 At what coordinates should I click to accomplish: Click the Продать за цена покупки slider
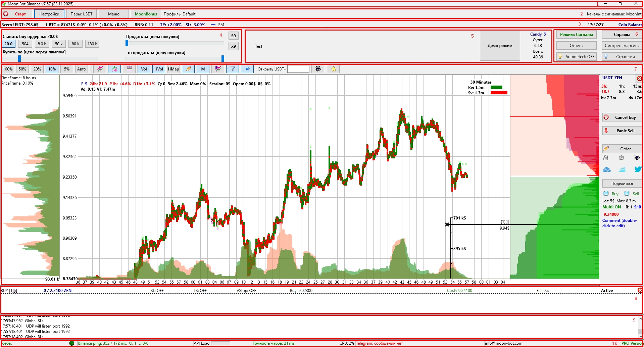175,43
